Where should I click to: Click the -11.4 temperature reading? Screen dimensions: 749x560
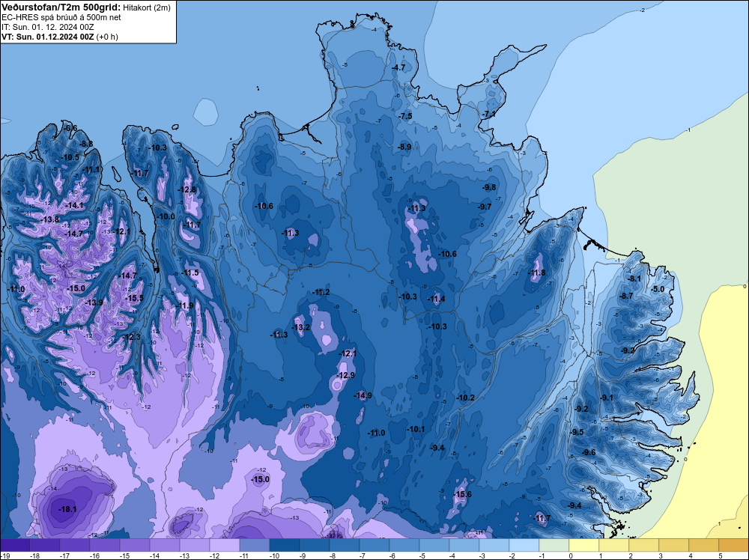[436, 299]
